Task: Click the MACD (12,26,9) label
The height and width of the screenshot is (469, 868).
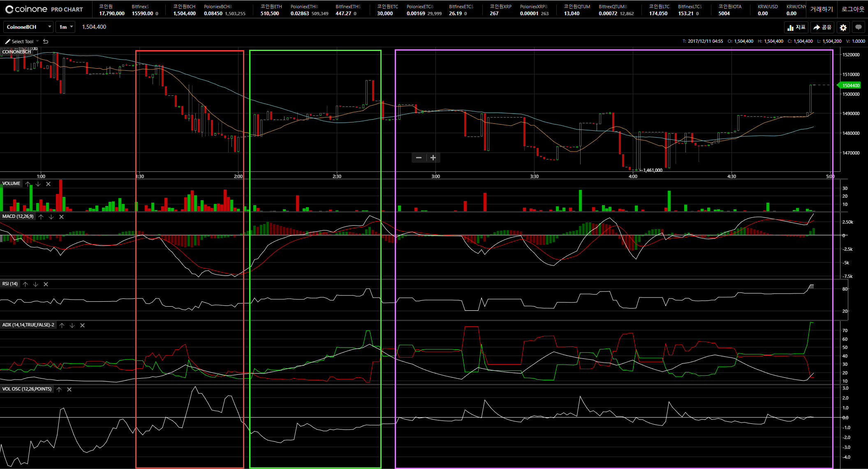Action: (18, 217)
